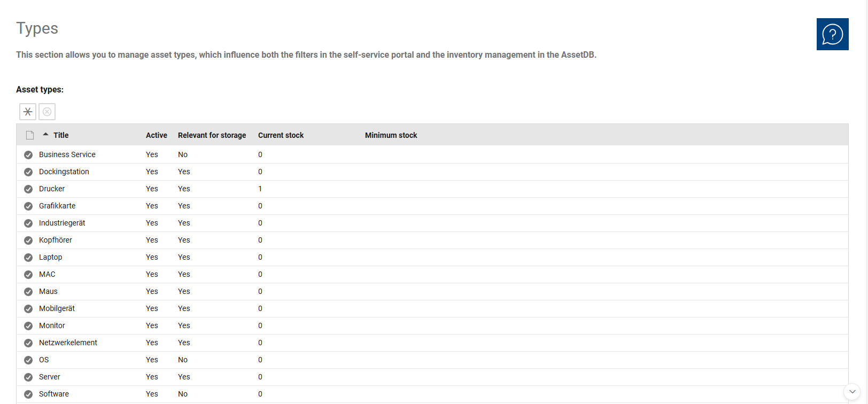Open the MAC asset type
Image resolution: width=868 pixels, height=404 pixels.
pyautogui.click(x=47, y=274)
